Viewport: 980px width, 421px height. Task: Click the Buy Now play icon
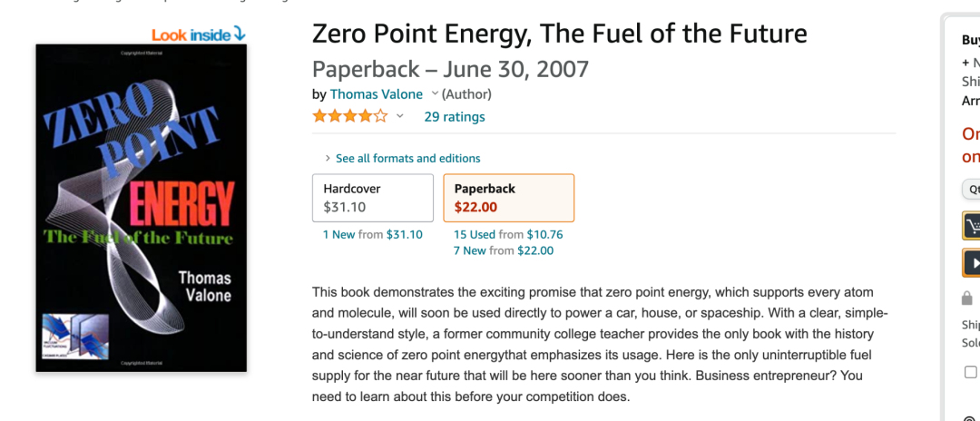pyautogui.click(x=972, y=262)
